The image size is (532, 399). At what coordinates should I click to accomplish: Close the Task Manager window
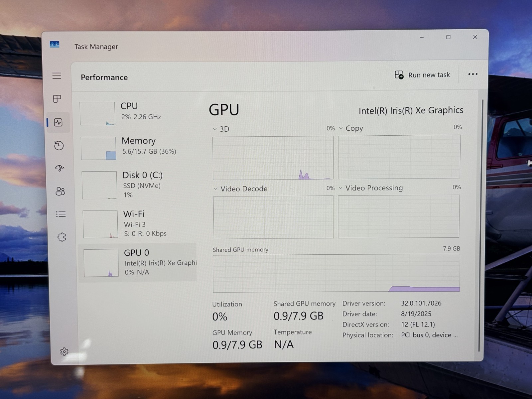[475, 37]
